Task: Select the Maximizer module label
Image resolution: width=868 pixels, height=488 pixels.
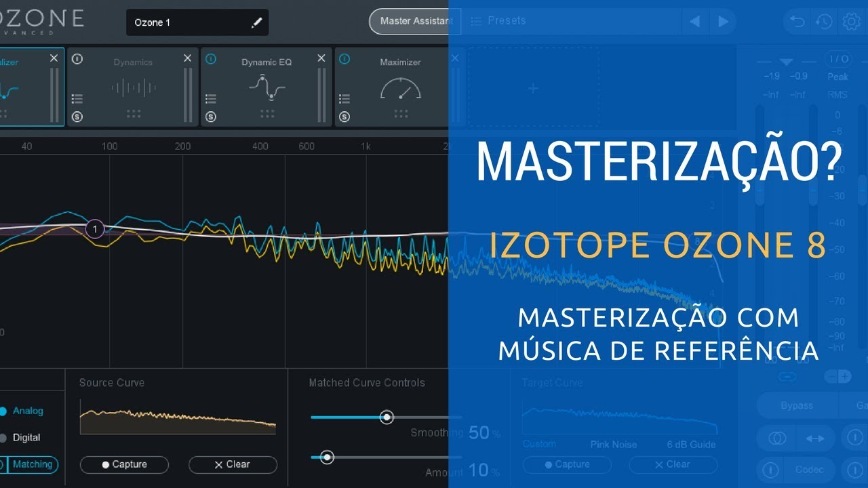Action: pyautogui.click(x=400, y=62)
